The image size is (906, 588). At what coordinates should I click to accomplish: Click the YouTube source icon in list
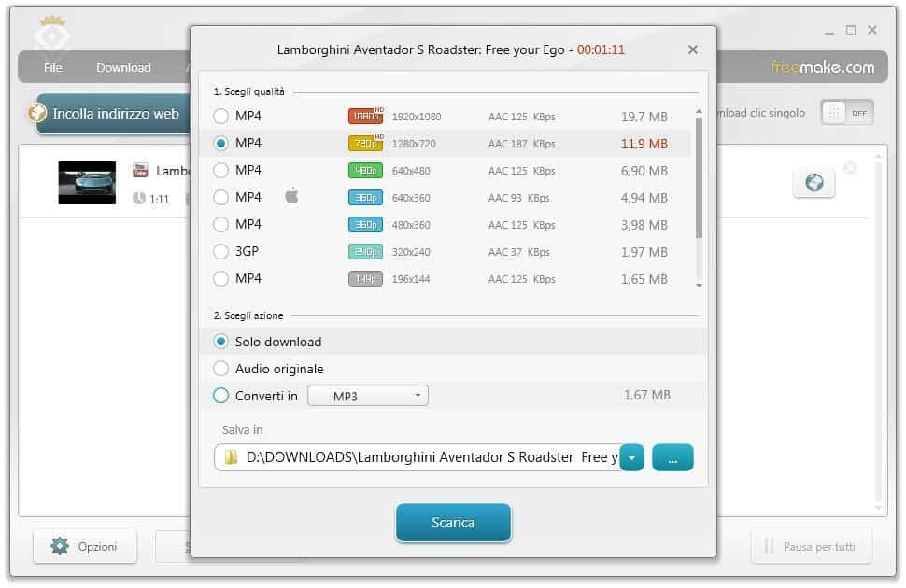click(x=140, y=170)
